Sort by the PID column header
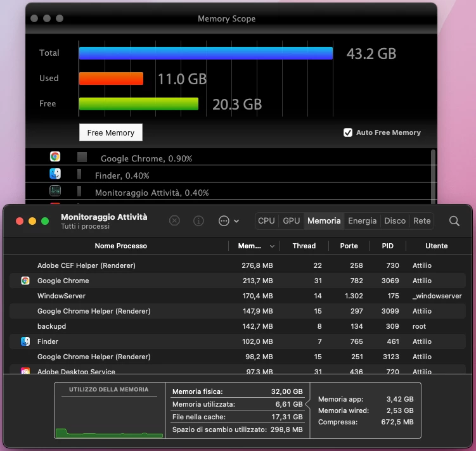 click(x=387, y=246)
